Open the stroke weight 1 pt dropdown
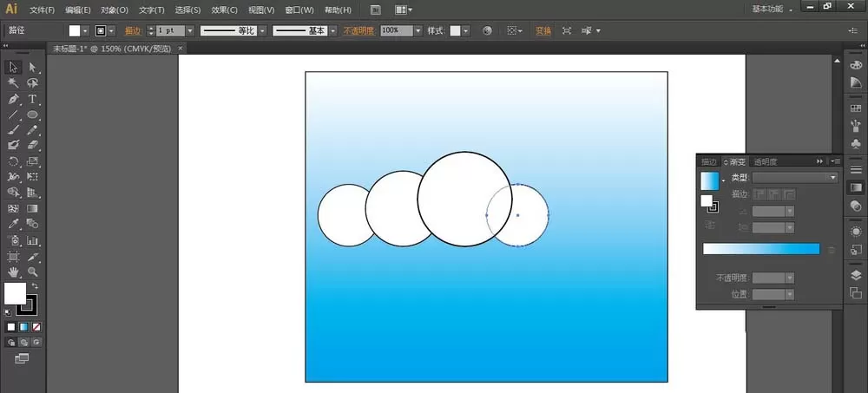This screenshot has height=393, width=868. [x=190, y=31]
